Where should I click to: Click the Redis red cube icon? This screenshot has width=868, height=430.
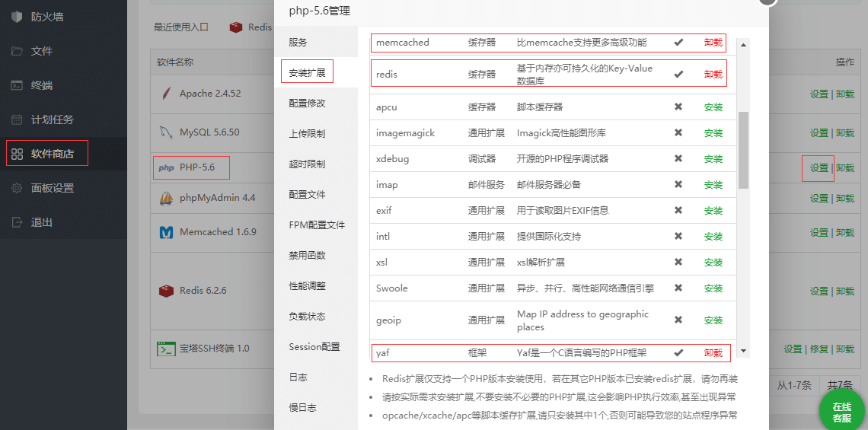166,291
